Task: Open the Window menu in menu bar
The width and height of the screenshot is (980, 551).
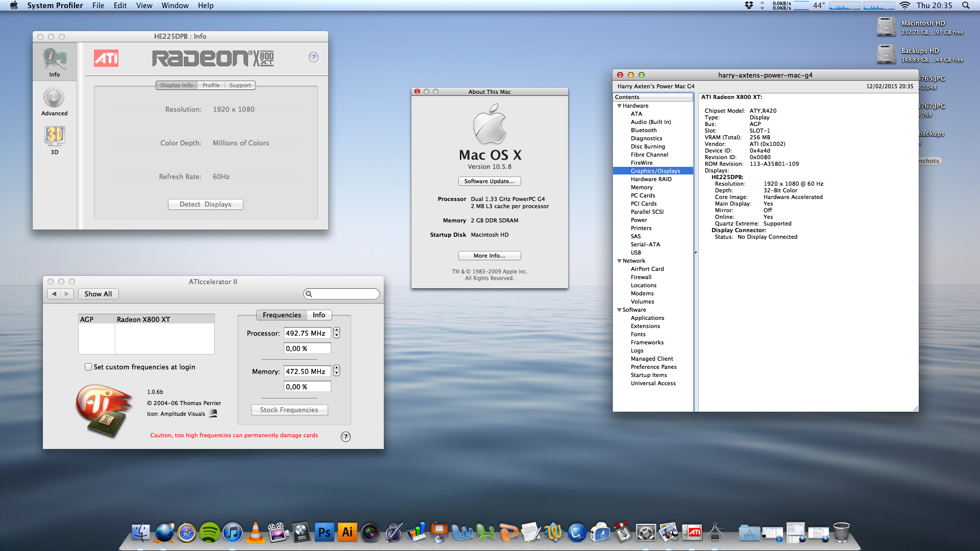Action: (175, 6)
